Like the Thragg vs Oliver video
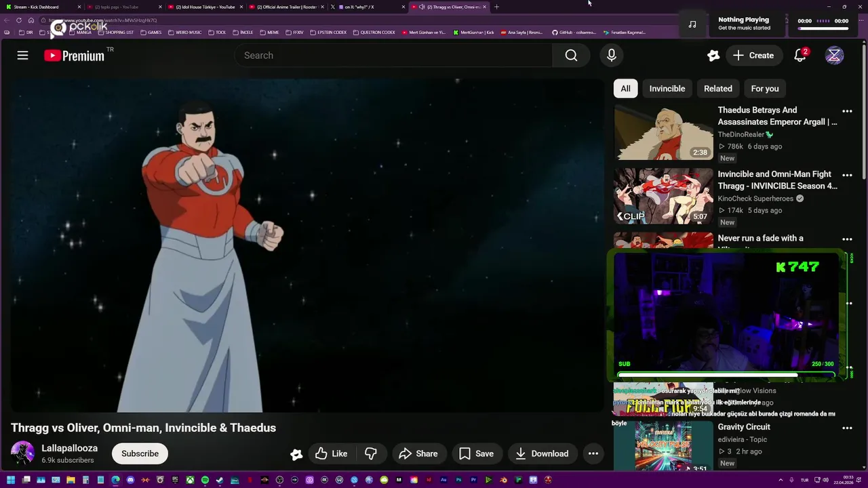This screenshot has width=868, height=488. 332,453
